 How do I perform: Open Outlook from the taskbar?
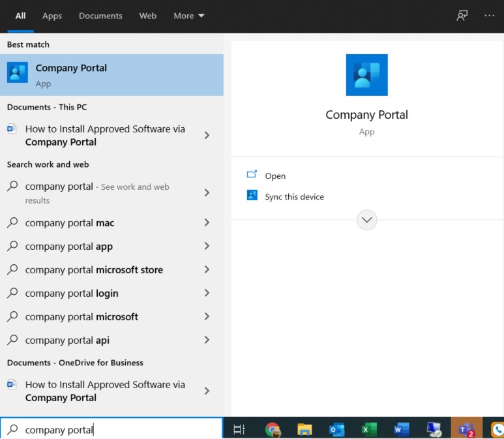336,429
